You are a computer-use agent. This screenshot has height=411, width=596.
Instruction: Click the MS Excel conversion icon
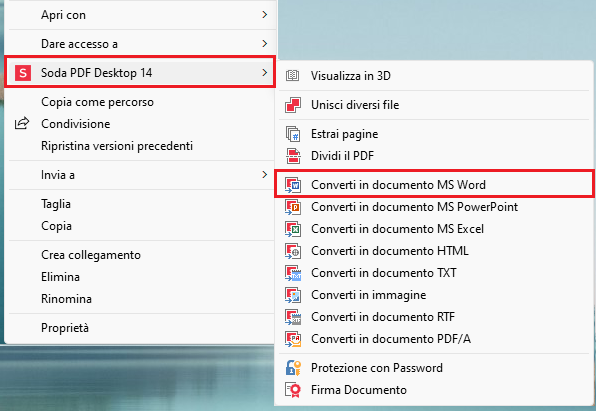click(x=293, y=229)
